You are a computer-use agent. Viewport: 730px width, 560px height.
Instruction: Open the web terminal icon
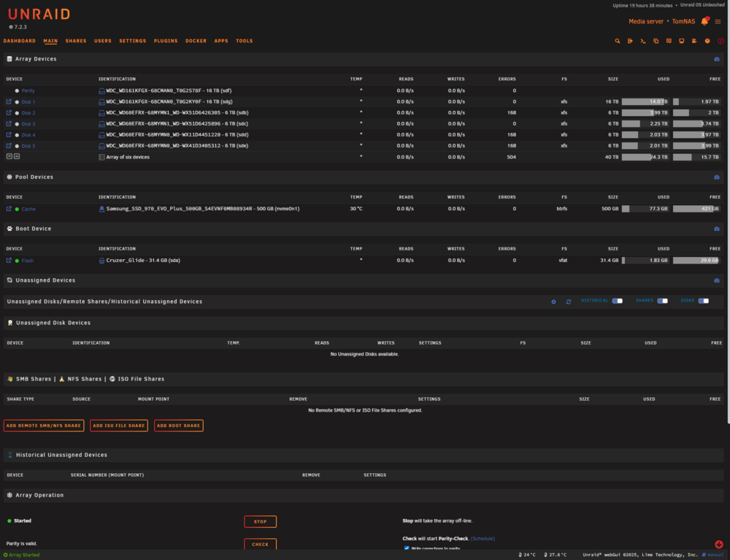tap(643, 41)
